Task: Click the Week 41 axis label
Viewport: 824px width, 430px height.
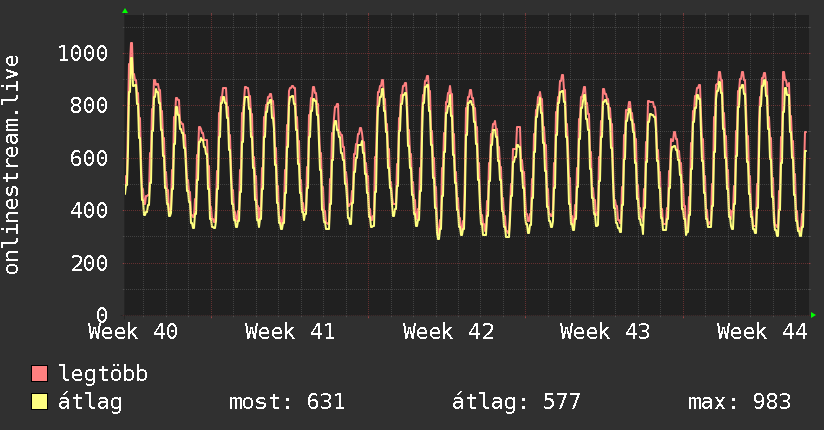Action: point(290,332)
